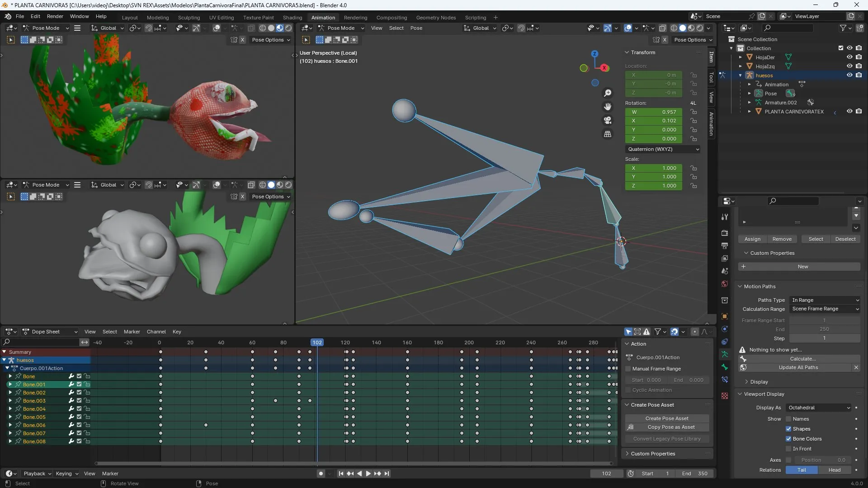Viewport: 868px width, 488px height.
Task: Open the Pose menu in main viewport
Action: (416, 28)
